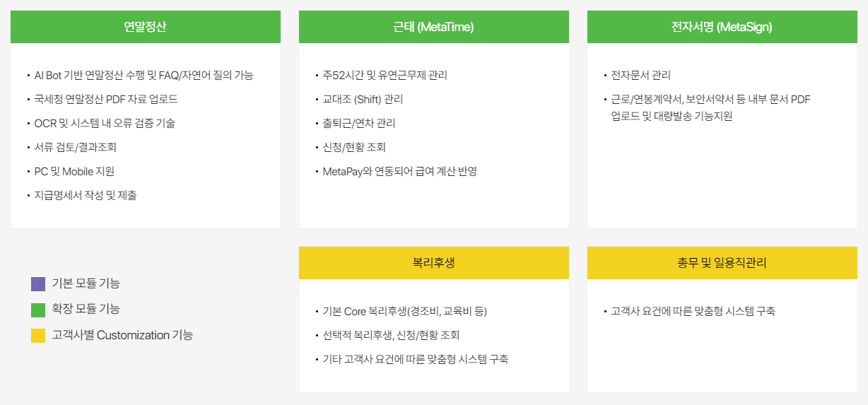This screenshot has width=868, height=405.
Task: Click 주52시간 및 유연근무제 관리 item
Action: point(385,75)
